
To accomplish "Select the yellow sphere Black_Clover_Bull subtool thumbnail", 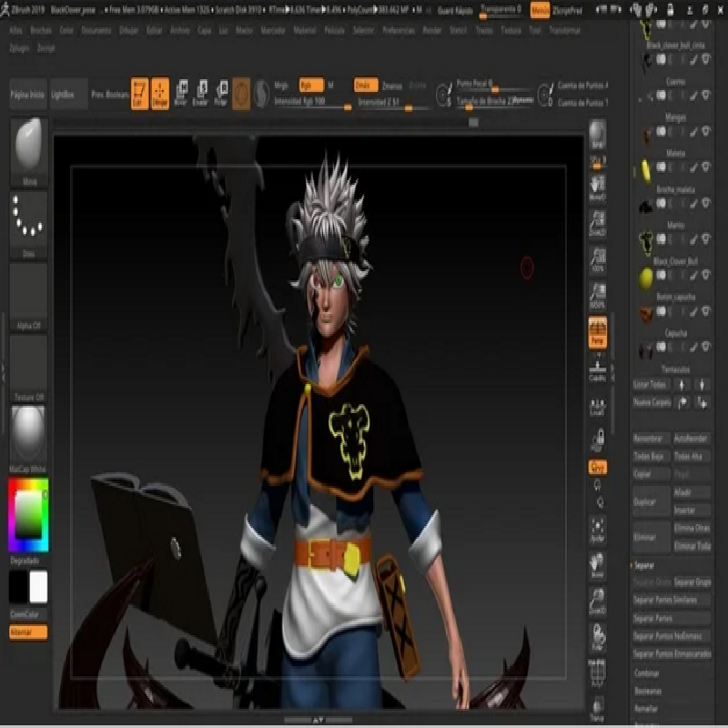I will [645, 278].
